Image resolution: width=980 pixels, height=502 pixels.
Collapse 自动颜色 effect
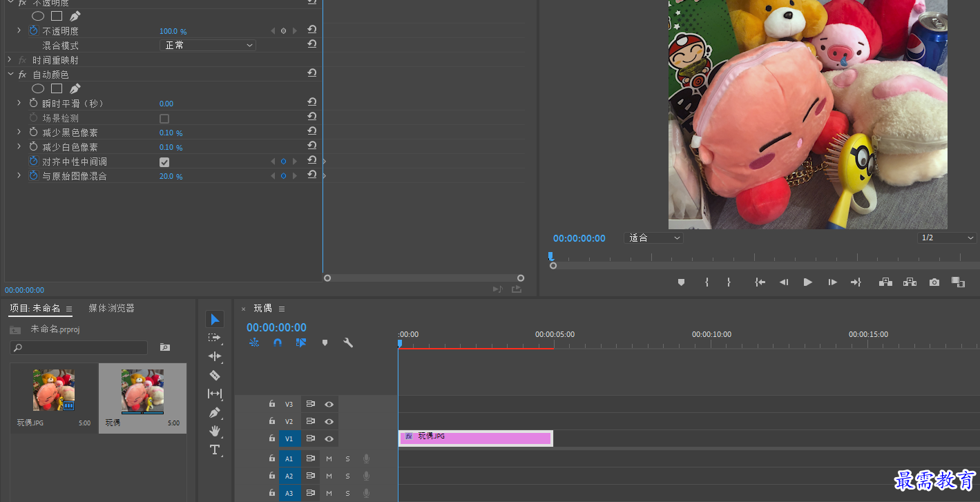pos(10,74)
